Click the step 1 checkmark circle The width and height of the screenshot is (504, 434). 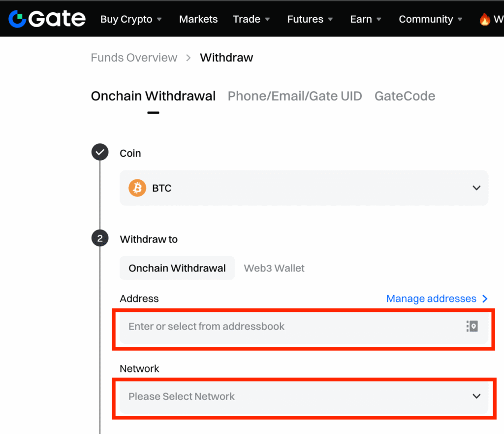(100, 153)
